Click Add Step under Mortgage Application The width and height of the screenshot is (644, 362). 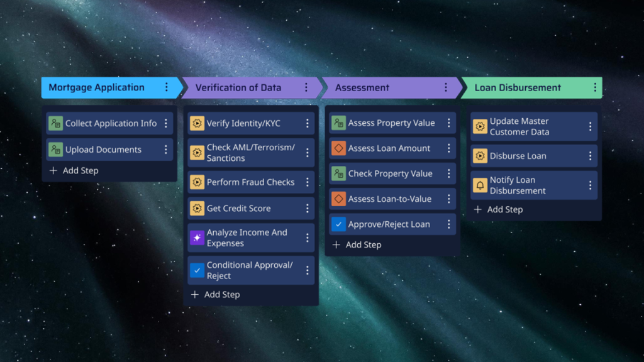pyautogui.click(x=74, y=170)
